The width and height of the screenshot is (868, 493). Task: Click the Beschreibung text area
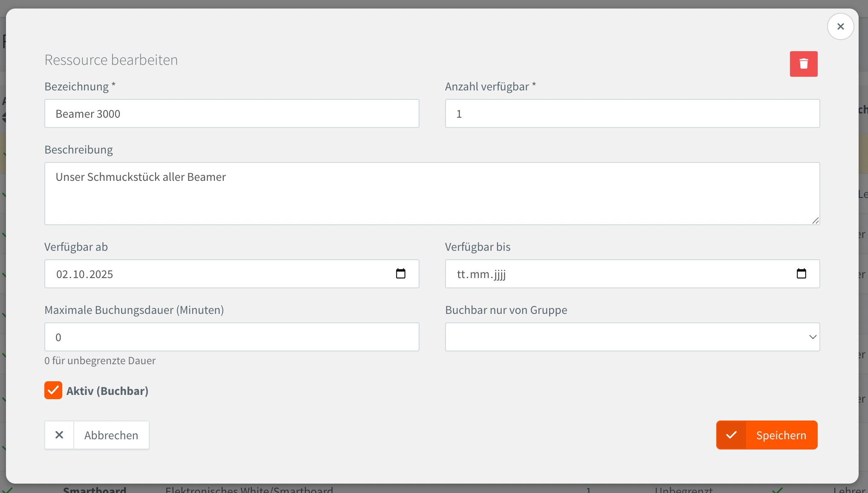(x=431, y=194)
